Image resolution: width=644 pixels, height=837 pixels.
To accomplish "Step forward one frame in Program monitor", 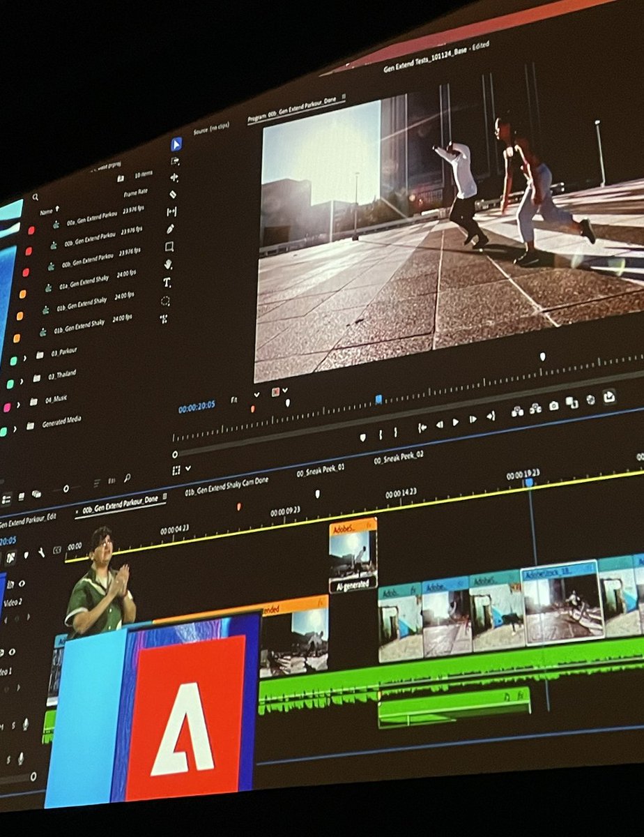I will click(473, 418).
